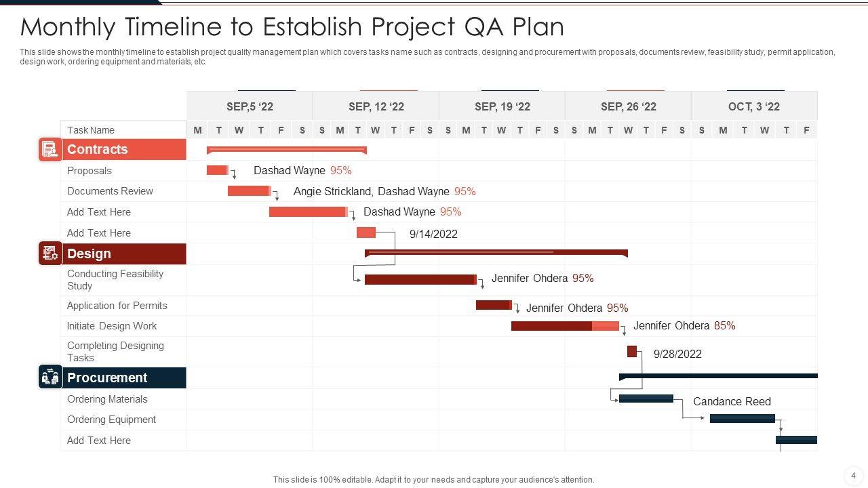Click the Application for Permits task name
Screen dimensions: 868x488
coord(117,306)
